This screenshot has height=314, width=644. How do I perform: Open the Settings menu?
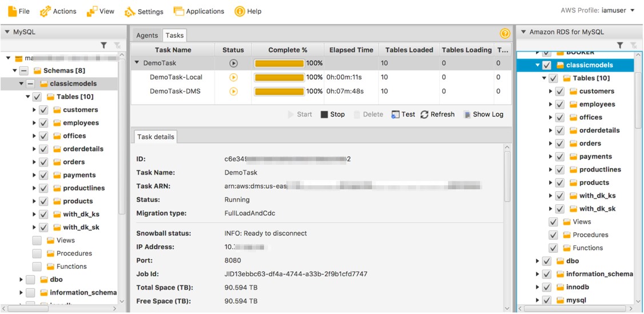pos(144,11)
